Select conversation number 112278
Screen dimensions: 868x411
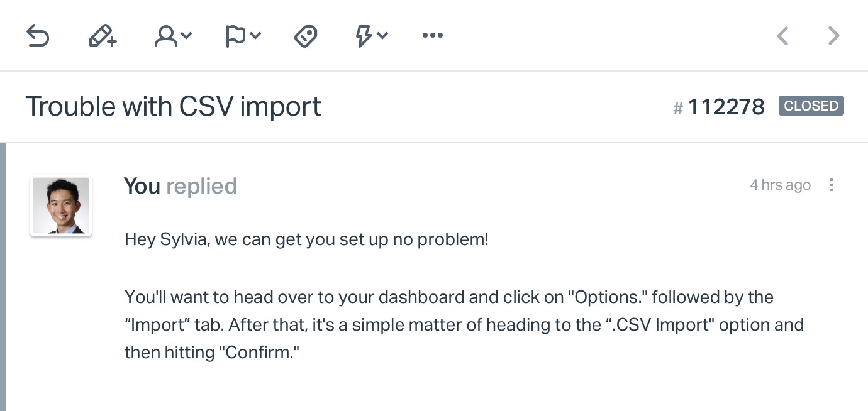719,107
